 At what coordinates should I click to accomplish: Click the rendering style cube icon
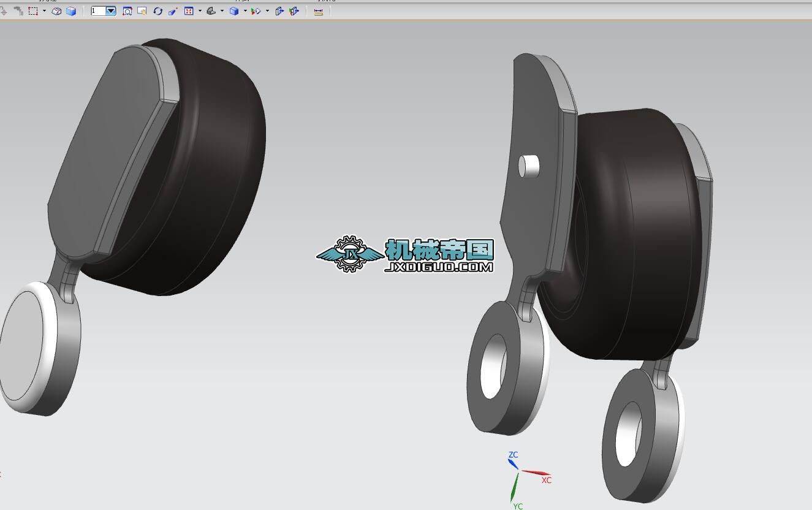click(234, 11)
